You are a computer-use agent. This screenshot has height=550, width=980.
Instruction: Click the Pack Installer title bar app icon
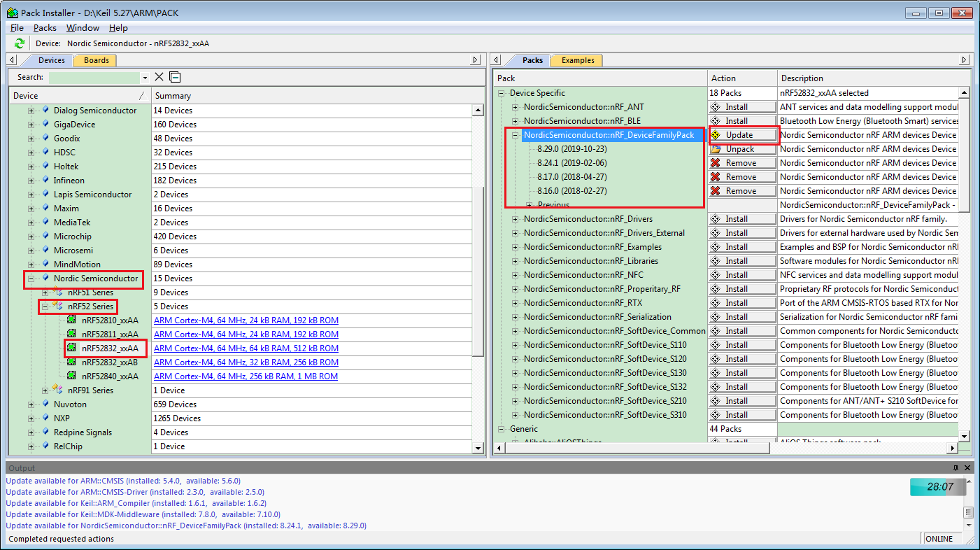[x=13, y=13]
